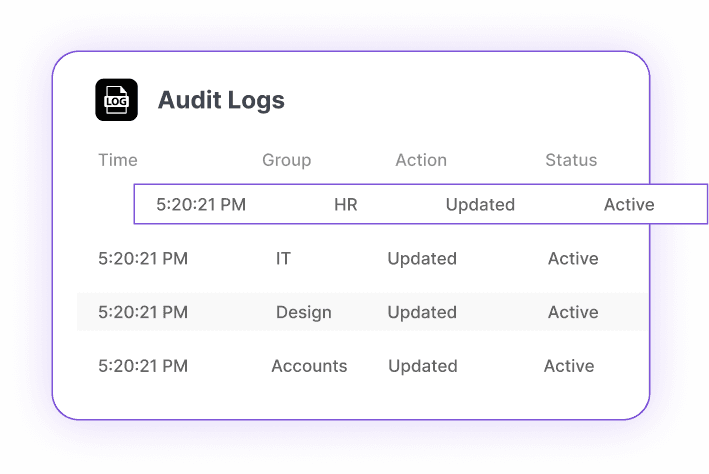Click the Active status in Accounts row
The width and height of the screenshot is (709, 474).
(569, 366)
